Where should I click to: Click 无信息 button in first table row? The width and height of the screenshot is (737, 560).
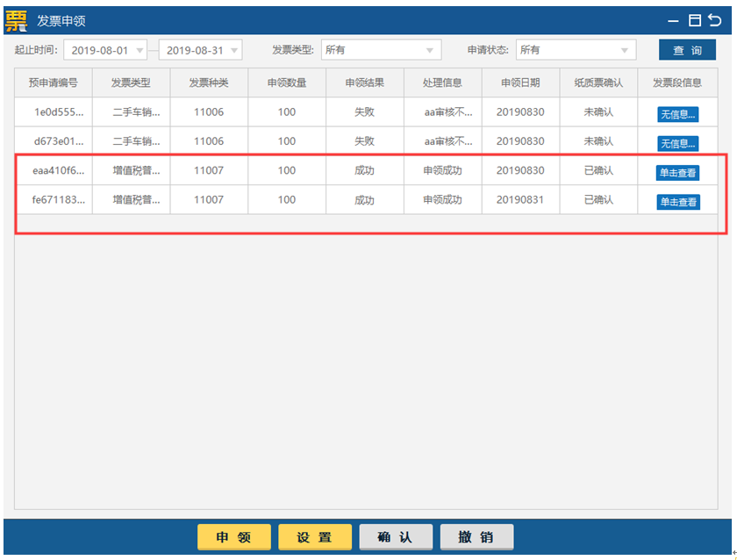coord(678,114)
